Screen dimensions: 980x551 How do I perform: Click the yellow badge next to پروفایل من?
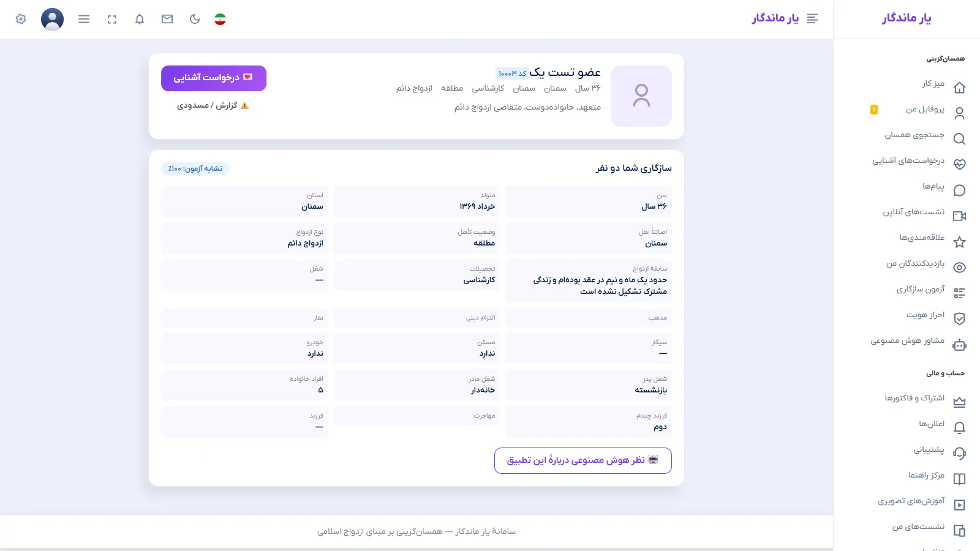[x=874, y=110]
